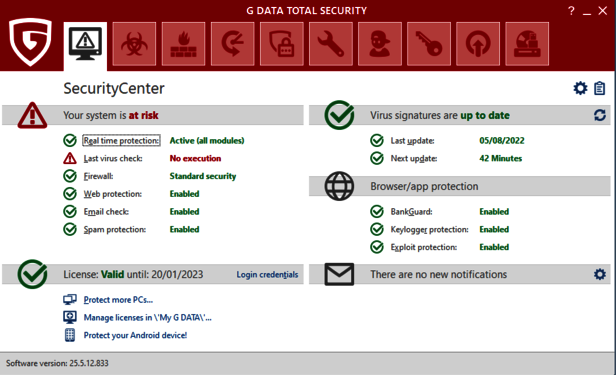Open the Virus protection biohazard tab

134,44
